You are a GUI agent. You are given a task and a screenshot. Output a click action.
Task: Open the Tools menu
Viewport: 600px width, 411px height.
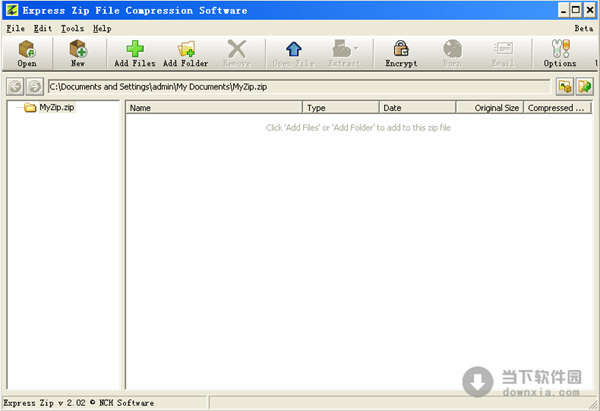72,29
